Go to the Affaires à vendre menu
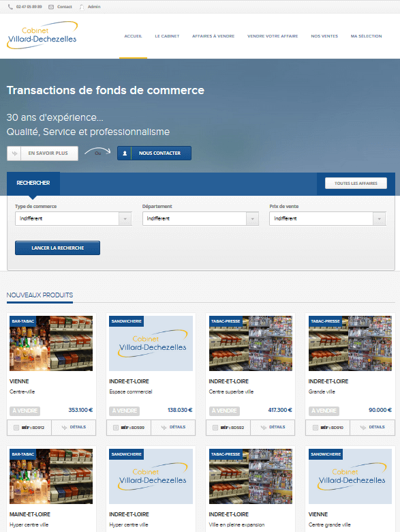Screen dimensions: 400x532 (x=213, y=36)
